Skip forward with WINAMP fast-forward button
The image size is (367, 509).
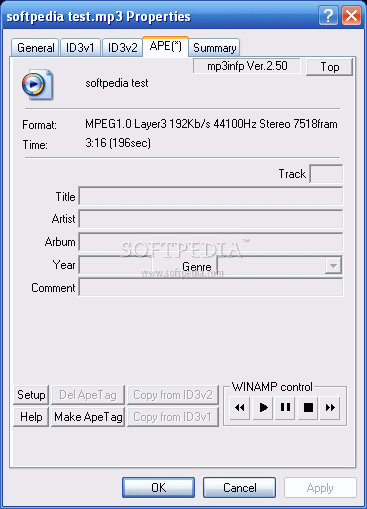pos(330,408)
